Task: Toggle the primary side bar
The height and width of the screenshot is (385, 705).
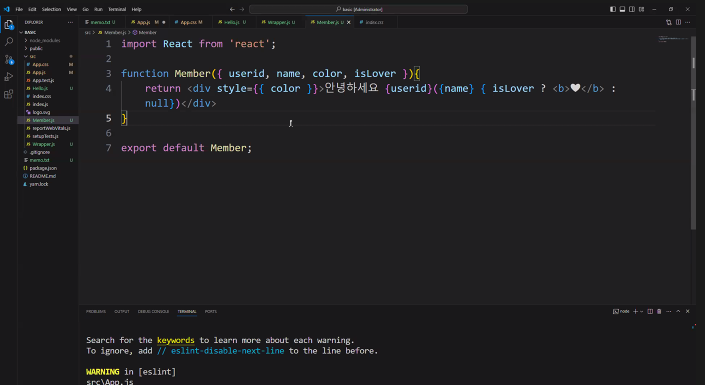Action: 613,9
